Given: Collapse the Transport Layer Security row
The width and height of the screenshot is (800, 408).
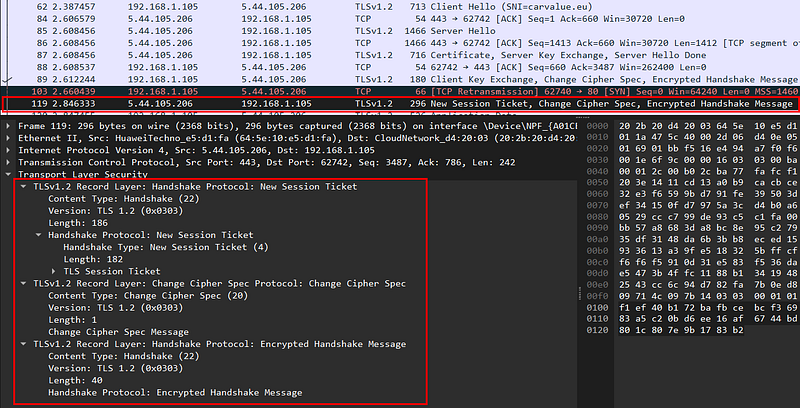Looking at the screenshot, I should pos(9,174).
